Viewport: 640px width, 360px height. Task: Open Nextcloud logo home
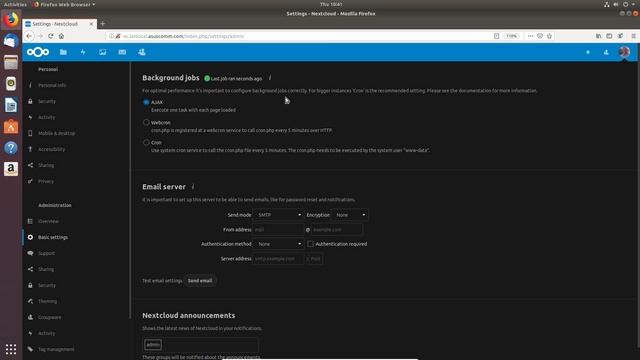[38, 52]
